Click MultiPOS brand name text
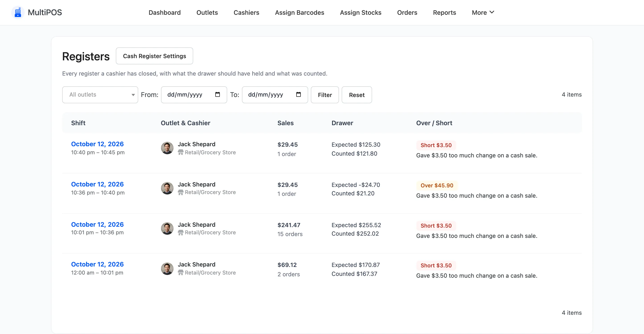The height and width of the screenshot is (334, 644). [x=45, y=12]
